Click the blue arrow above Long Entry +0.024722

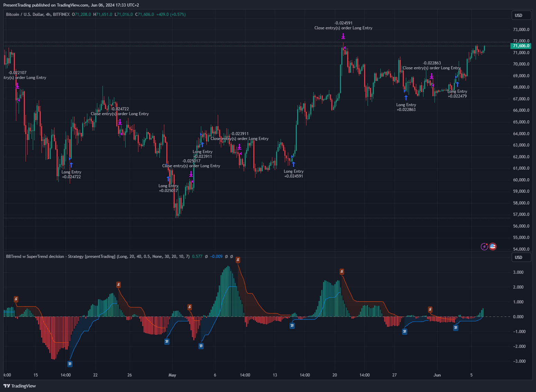click(71, 165)
